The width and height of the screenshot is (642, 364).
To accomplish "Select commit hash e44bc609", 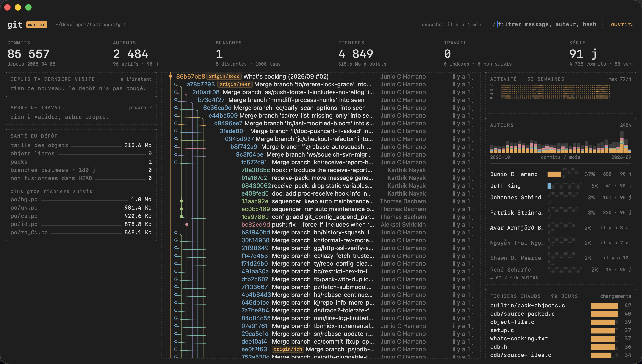I will [223, 116].
